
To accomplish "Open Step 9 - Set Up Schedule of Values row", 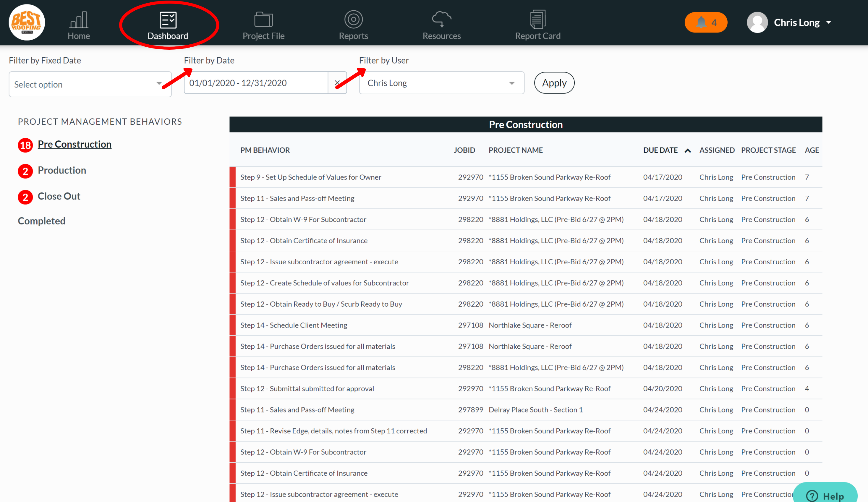I will point(526,177).
